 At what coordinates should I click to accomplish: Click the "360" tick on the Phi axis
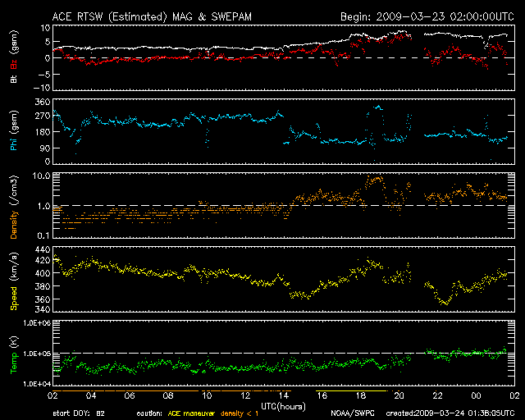pyautogui.click(x=43, y=102)
